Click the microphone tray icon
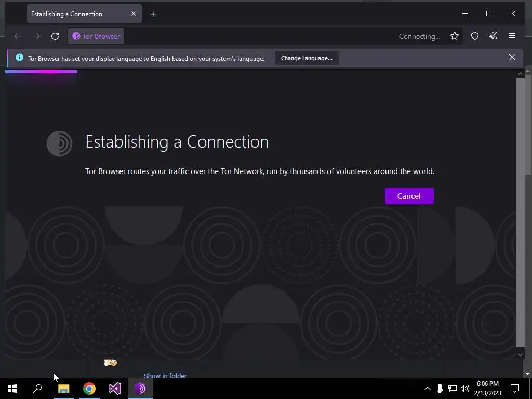 pos(440,389)
